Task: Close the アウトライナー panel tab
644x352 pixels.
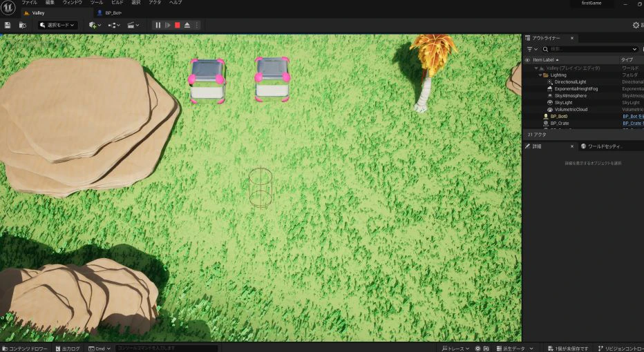Action: (x=571, y=38)
